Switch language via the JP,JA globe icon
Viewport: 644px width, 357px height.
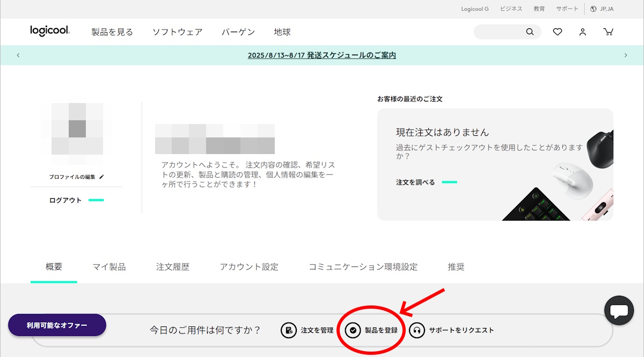click(601, 9)
